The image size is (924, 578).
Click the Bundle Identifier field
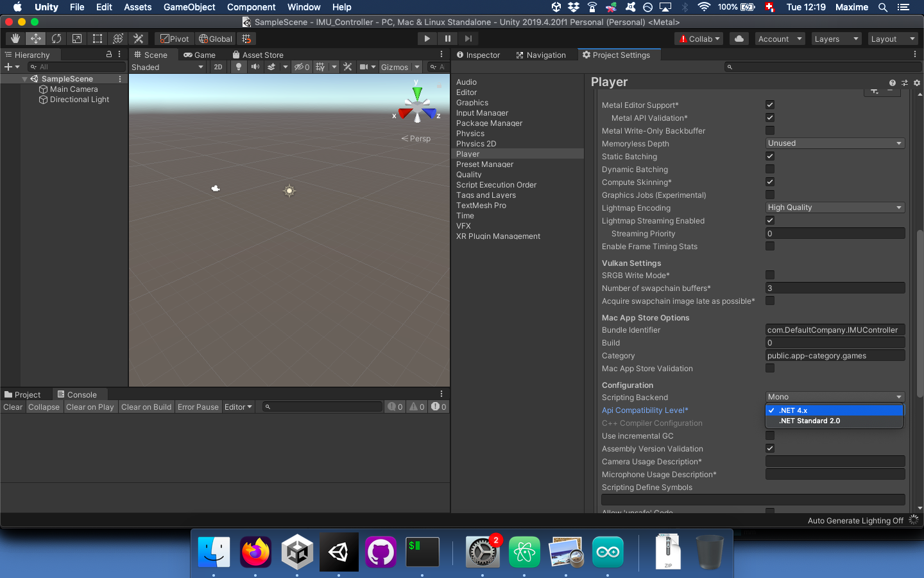[x=835, y=330]
